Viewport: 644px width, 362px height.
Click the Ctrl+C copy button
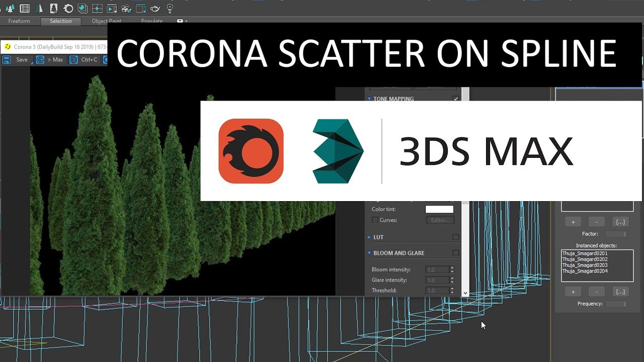coord(84,59)
